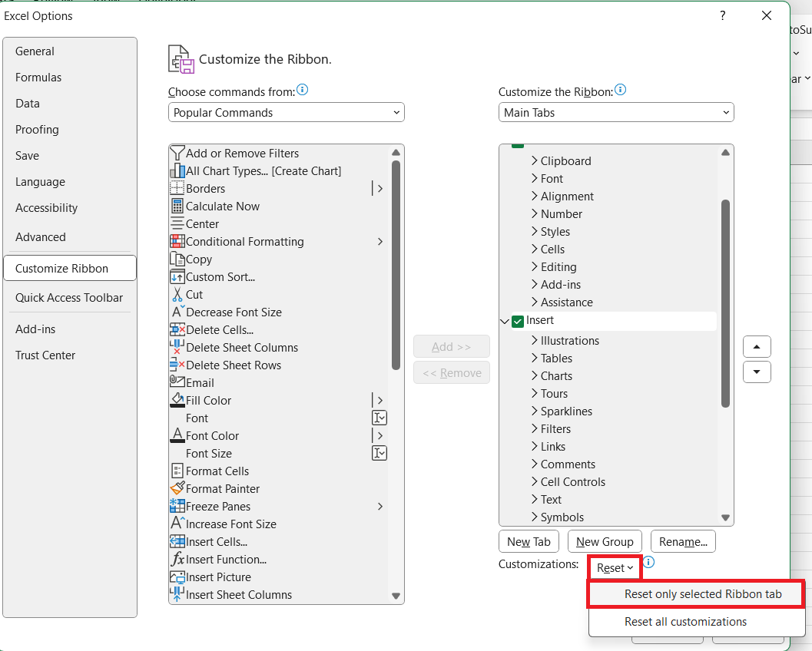Close the Excel Options dialog
Viewport: 812px width, 651px height.
pos(767,15)
